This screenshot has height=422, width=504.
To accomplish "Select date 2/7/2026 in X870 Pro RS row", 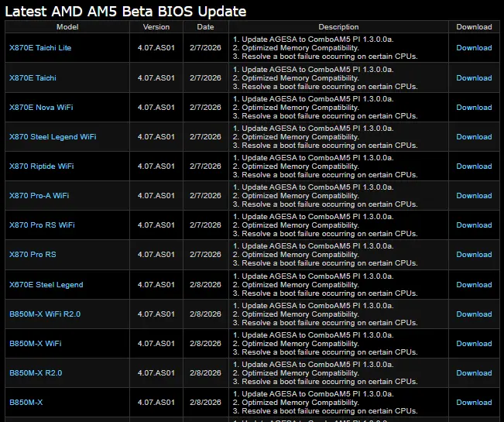I will (x=205, y=255).
